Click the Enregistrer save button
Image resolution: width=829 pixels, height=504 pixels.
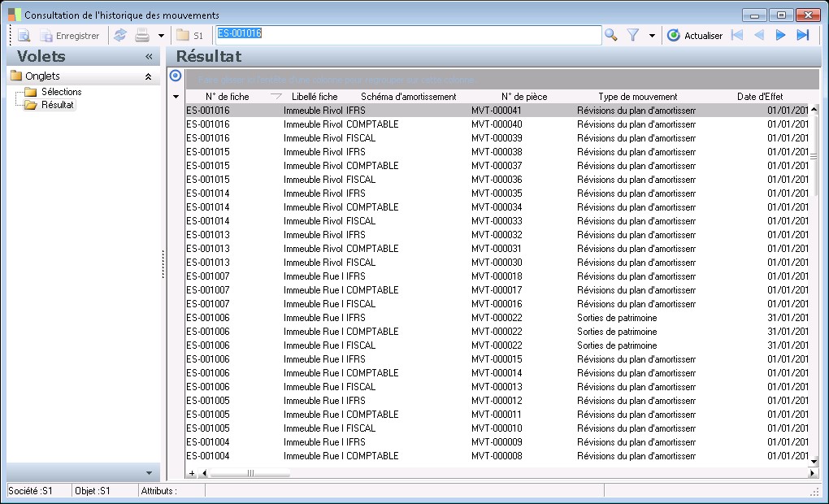point(70,36)
